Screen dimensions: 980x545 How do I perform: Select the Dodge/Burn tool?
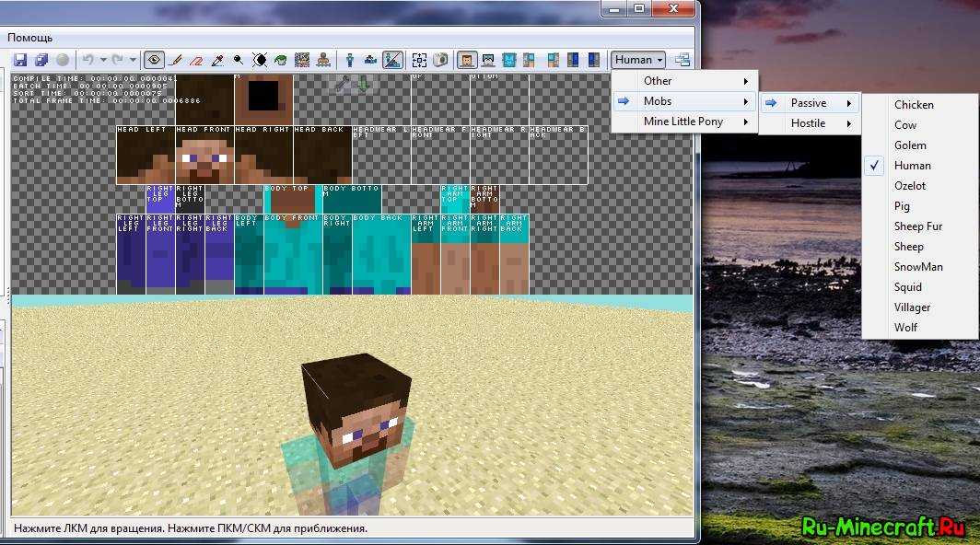coord(260,60)
